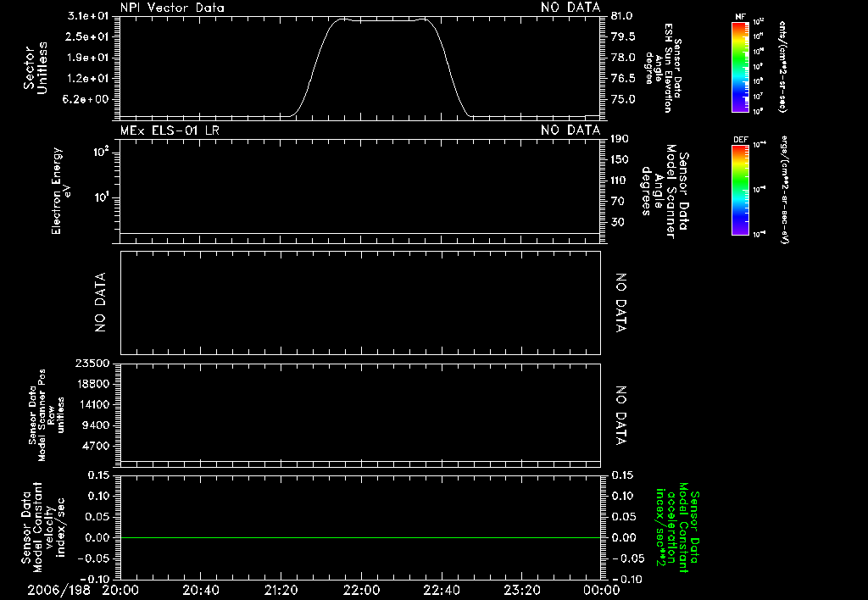Click the 'Model Scanner Angle degrees' axis label
868x600 pixels.
(665, 191)
